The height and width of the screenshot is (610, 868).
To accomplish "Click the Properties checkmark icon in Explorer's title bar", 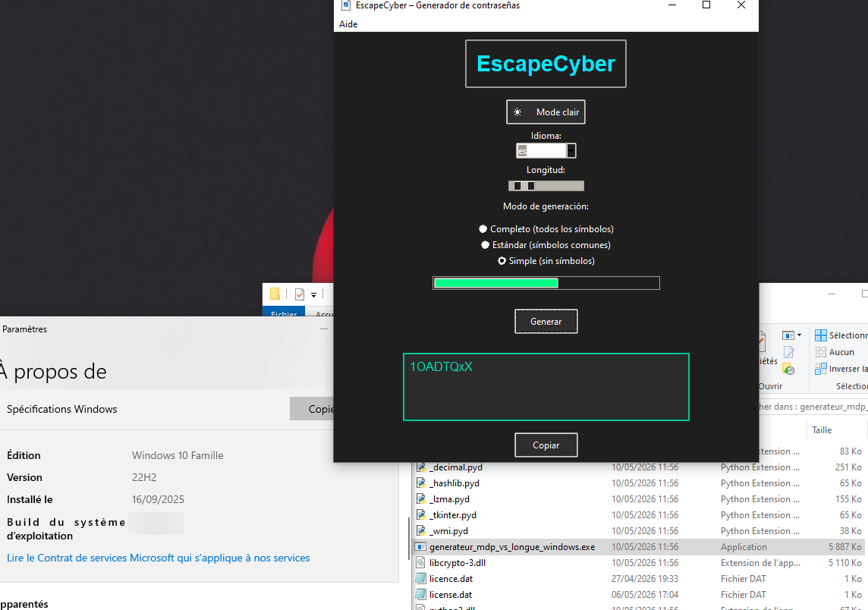I will point(300,294).
